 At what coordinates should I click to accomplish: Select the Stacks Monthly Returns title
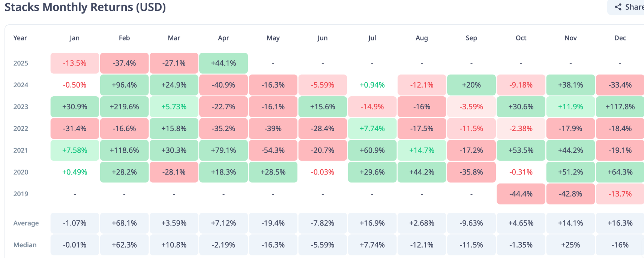[85, 7]
